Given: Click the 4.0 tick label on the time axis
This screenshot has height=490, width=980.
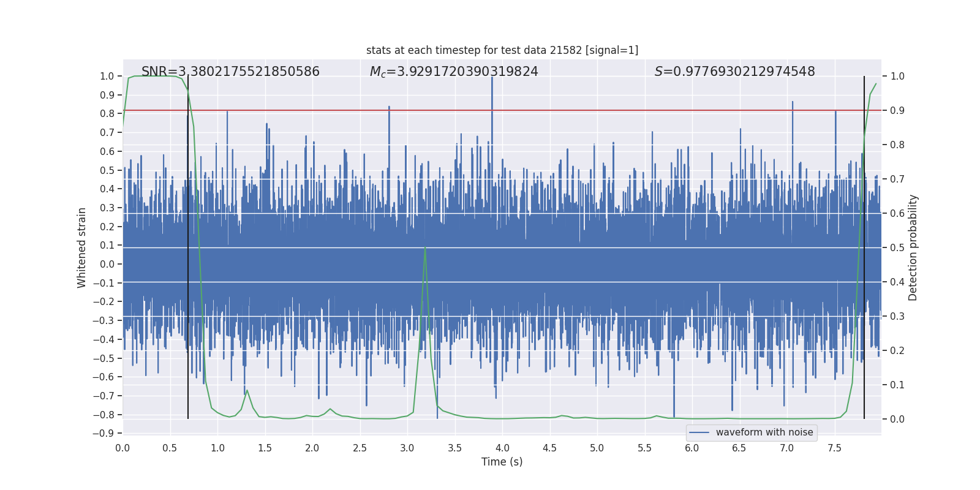Looking at the screenshot, I should pyautogui.click(x=502, y=448).
